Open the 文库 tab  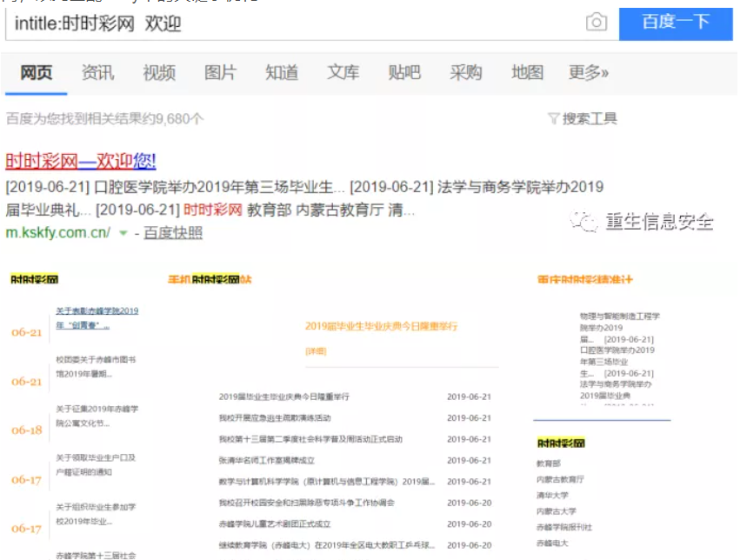point(343,73)
